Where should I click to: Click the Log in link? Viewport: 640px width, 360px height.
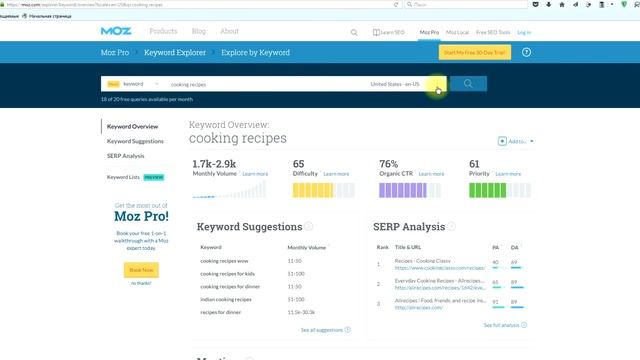pyautogui.click(x=524, y=32)
